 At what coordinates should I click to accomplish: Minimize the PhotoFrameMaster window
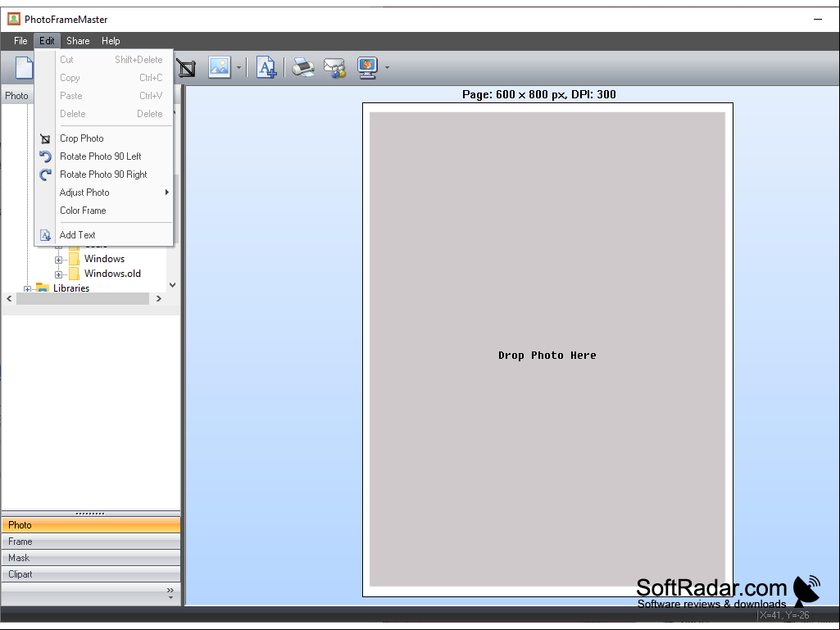click(818, 20)
